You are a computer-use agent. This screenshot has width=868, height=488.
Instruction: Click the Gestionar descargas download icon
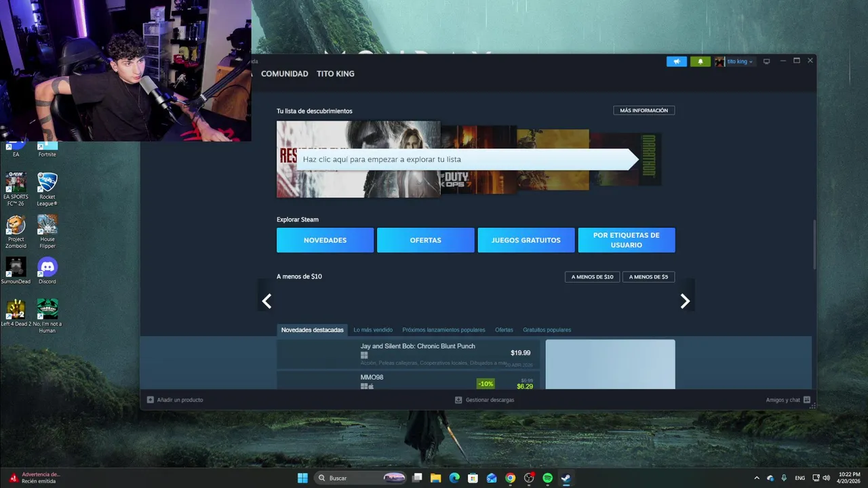pos(459,400)
